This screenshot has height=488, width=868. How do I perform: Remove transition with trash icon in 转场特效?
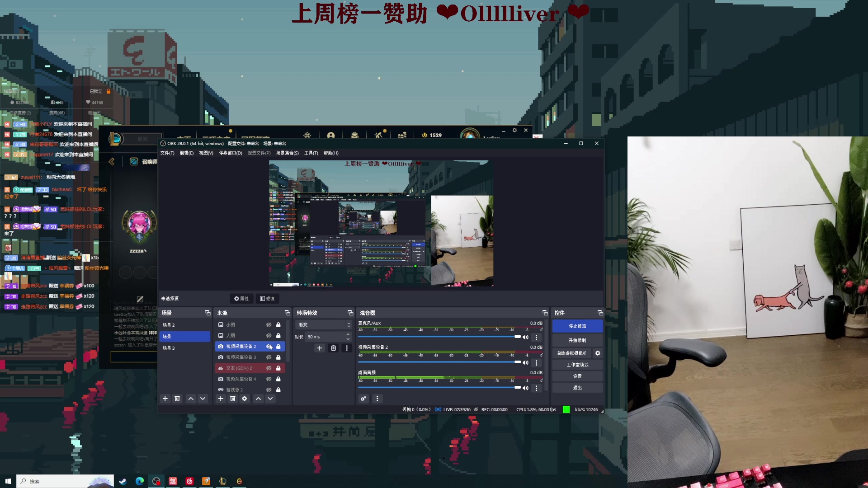coord(333,348)
